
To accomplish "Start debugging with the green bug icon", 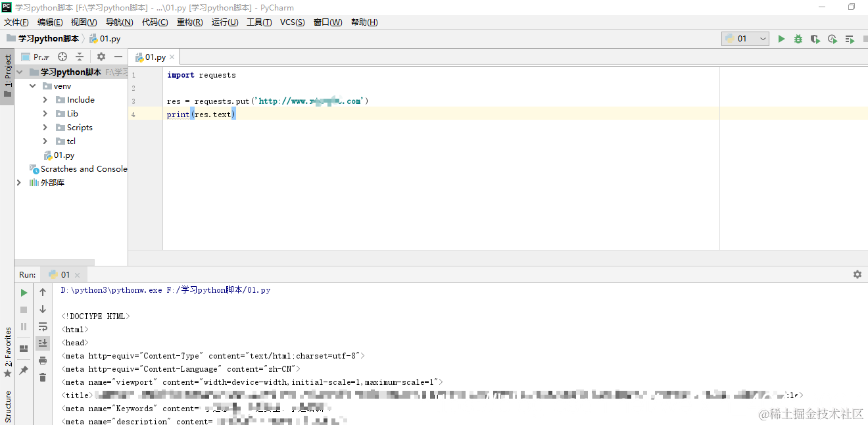I will click(798, 39).
